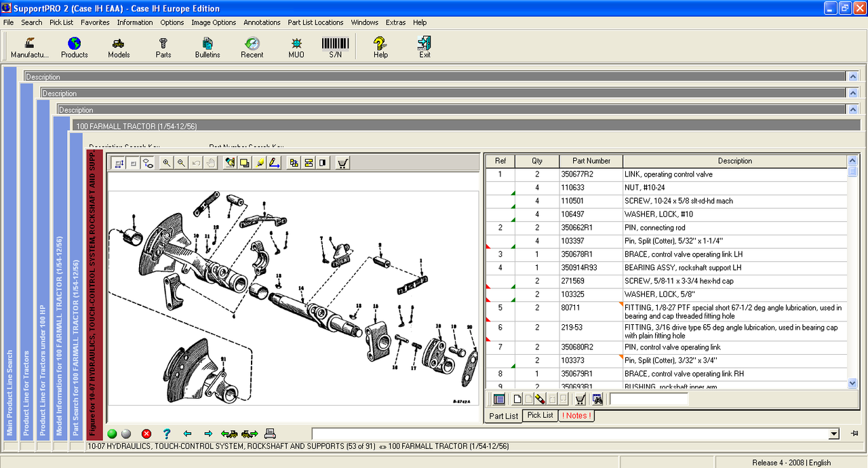Open the Help toolbar button
Screen dimensions: 868x468
(380, 47)
